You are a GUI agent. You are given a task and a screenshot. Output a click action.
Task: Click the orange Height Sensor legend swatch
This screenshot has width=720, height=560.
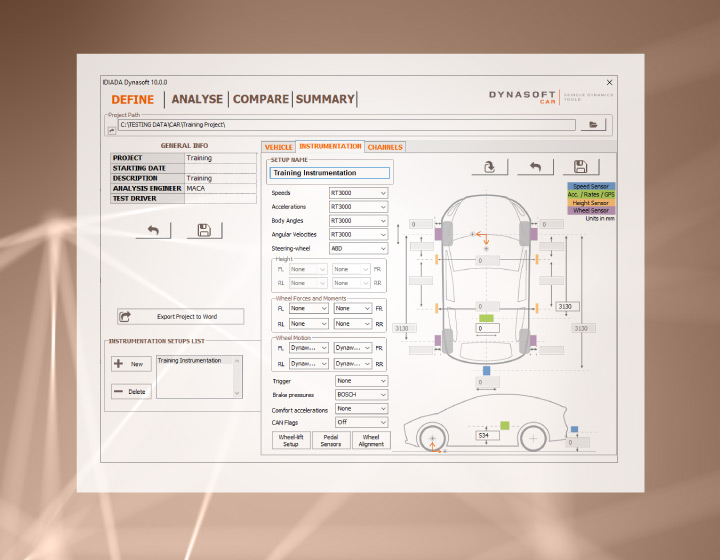(591, 202)
